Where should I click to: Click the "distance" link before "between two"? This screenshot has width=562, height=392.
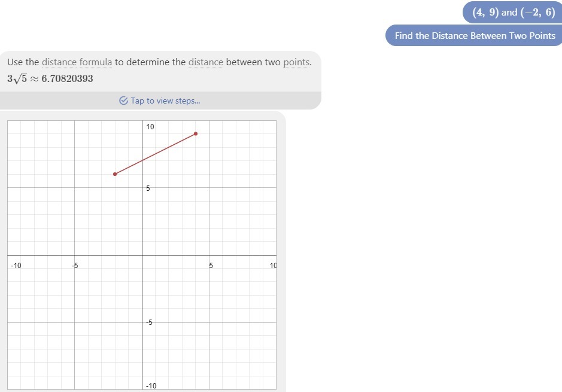tap(206, 62)
